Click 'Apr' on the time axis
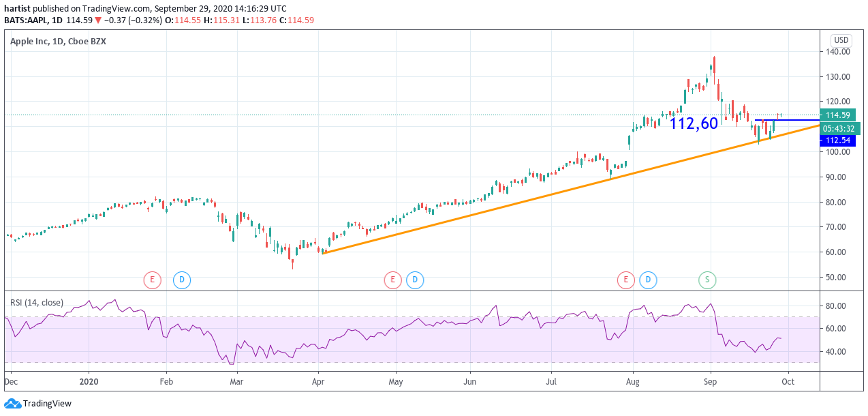This screenshot has width=868, height=416. pos(317,383)
